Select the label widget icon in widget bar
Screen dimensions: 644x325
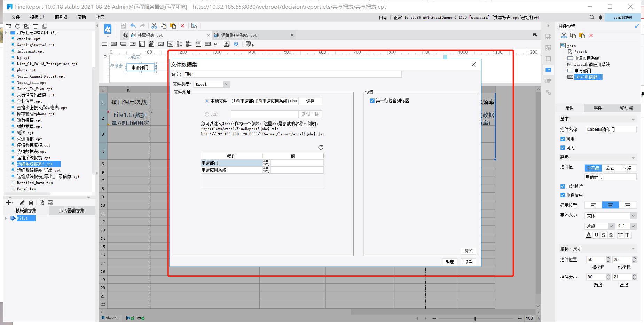(x=114, y=44)
